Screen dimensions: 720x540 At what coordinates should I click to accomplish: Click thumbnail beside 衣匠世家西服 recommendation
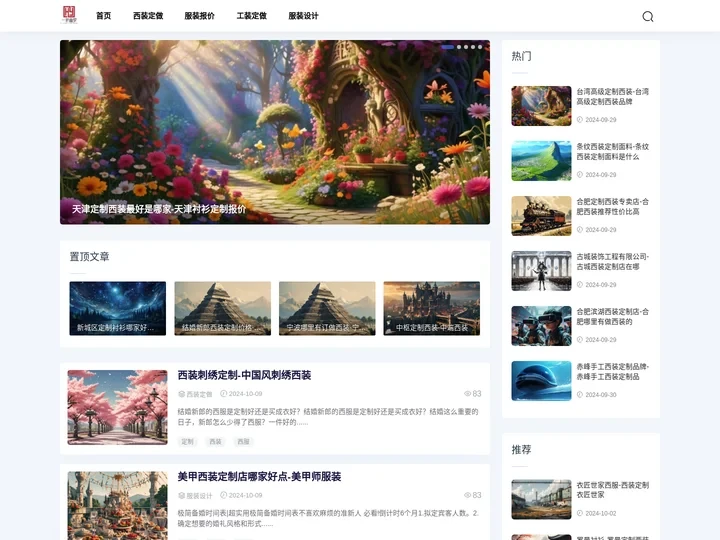[541, 500]
